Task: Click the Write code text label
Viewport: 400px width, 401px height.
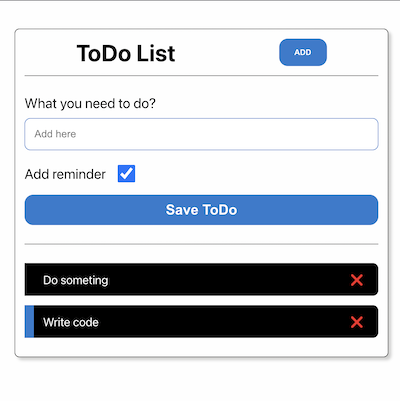Action: (x=71, y=322)
